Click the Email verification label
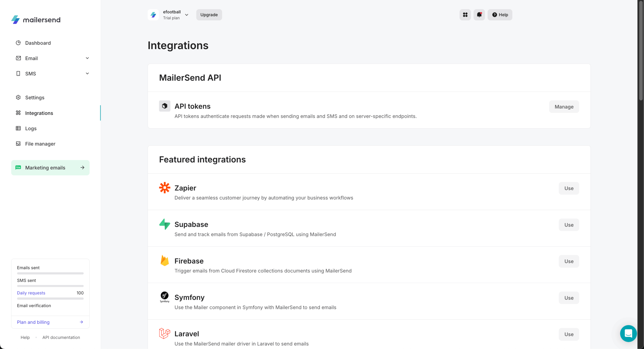Viewport: 644px width, 349px height. tap(34, 305)
